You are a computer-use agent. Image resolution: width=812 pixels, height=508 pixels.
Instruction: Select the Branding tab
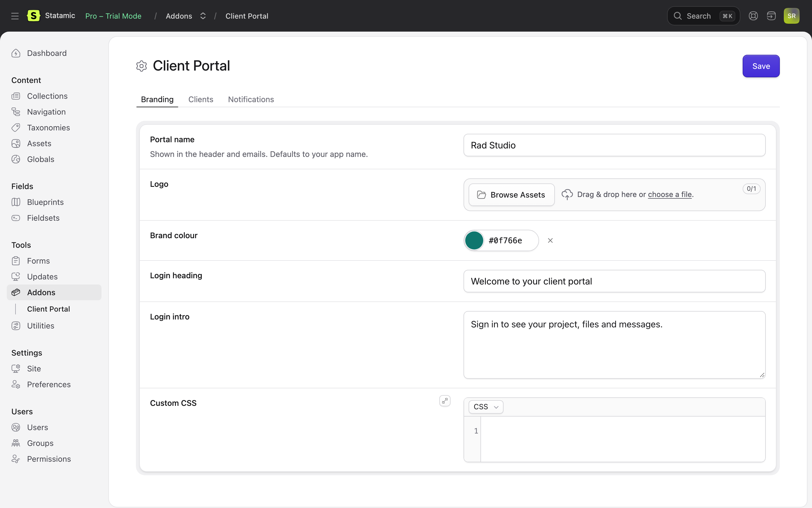[157, 99]
